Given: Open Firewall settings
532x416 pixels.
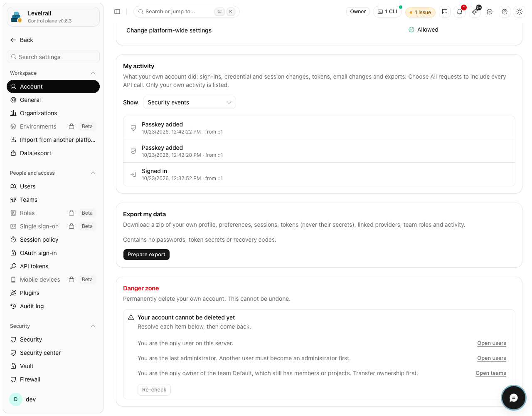Looking at the screenshot, I should (x=53, y=379).
